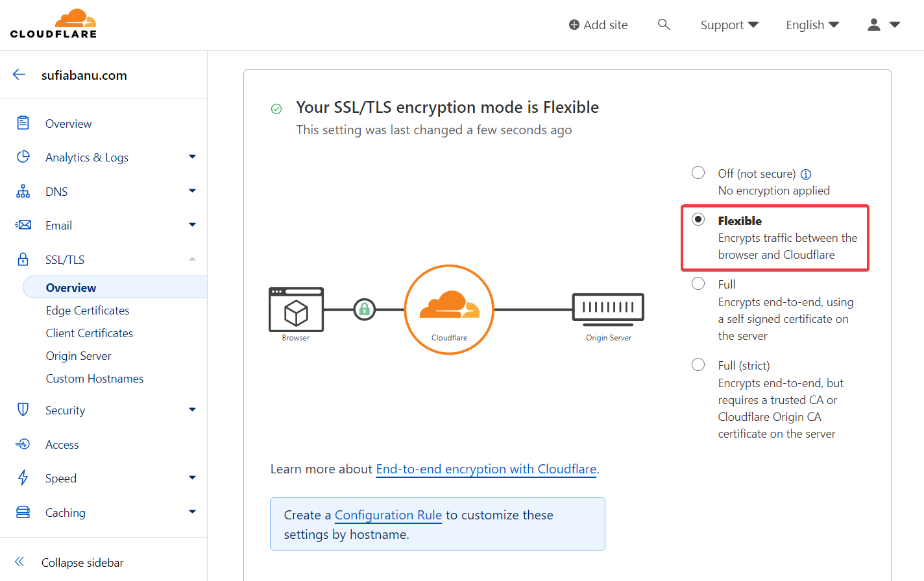This screenshot has height=581, width=924.
Task: Open Origin Server page
Action: [x=79, y=356]
